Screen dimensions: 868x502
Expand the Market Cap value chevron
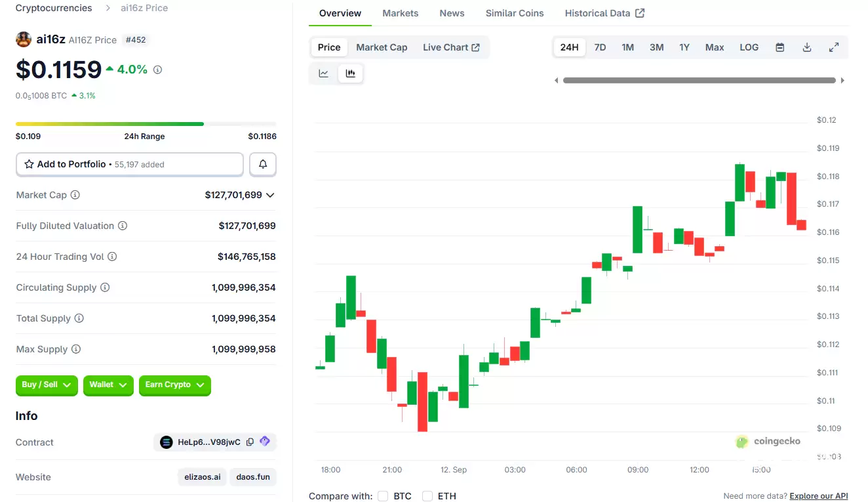(270, 195)
